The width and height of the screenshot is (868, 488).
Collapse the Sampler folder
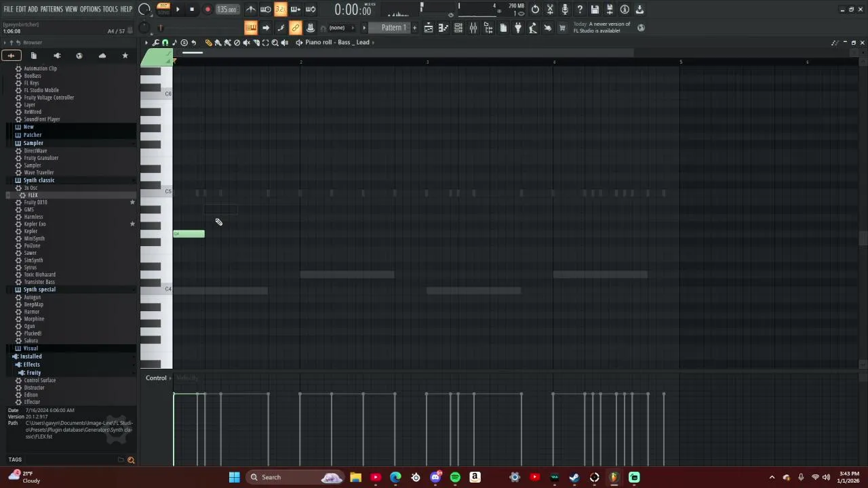pos(33,143)
